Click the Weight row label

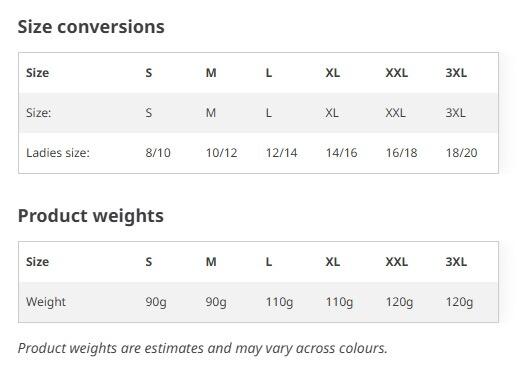pos(46,302)
